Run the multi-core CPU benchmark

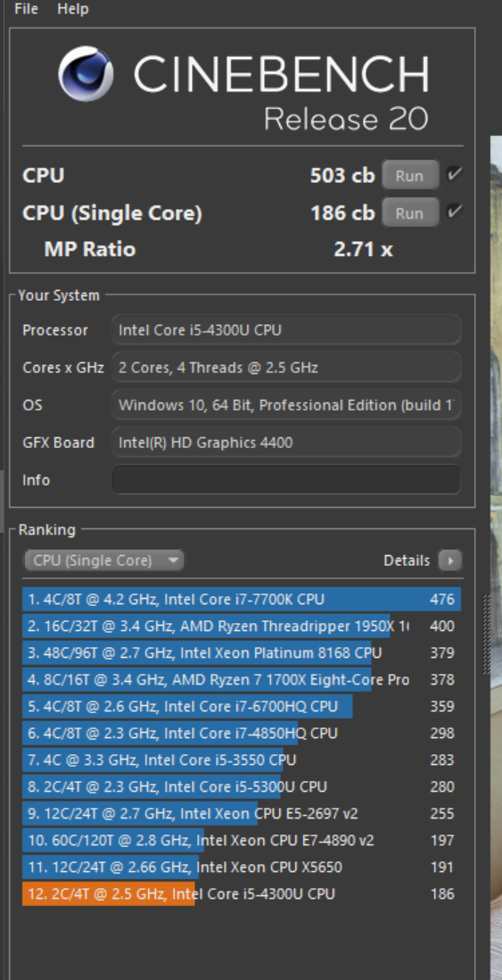click(409, 176)
